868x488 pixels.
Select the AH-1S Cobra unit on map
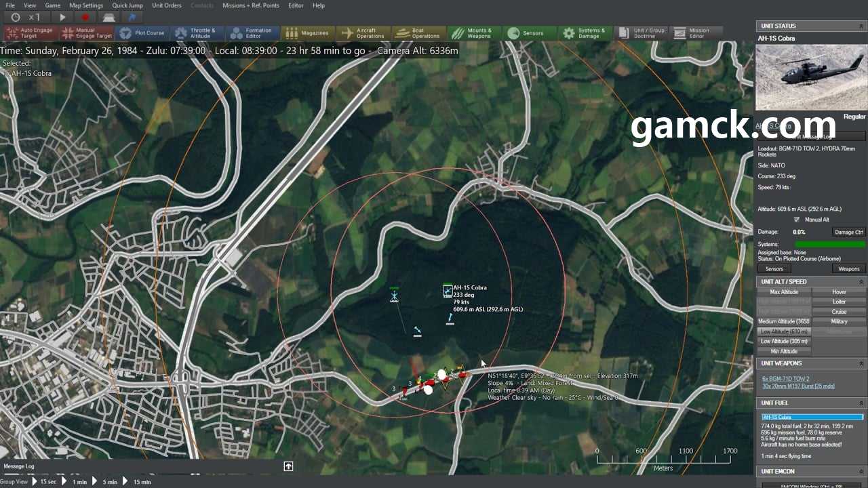(448, 291)
